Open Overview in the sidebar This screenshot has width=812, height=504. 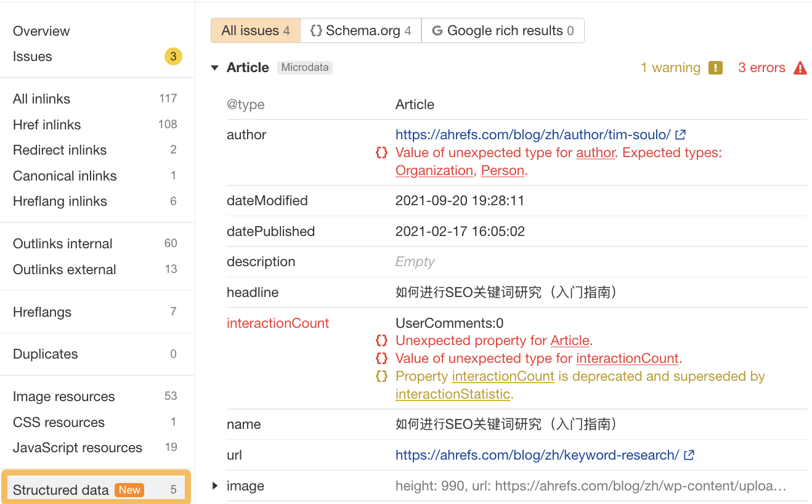pos(41,30)
